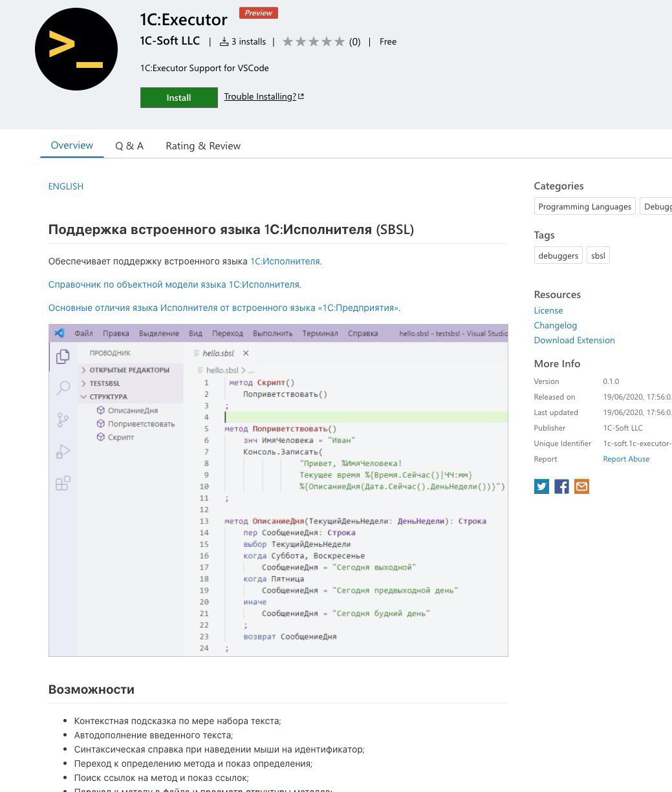Select the Search icon in screenshot activity bar
Image resolution: width=672 pixels, height=792 pixels.
(x=63, y=388)
